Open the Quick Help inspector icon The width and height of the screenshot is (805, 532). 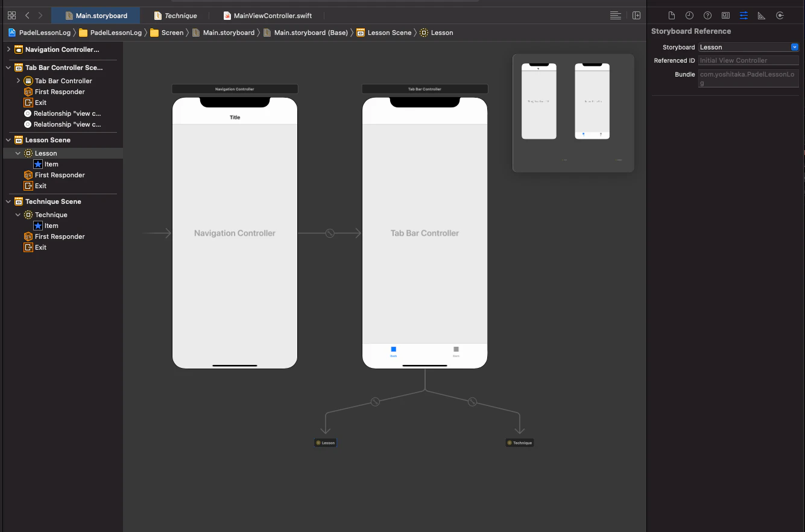[x=708, y=16]
